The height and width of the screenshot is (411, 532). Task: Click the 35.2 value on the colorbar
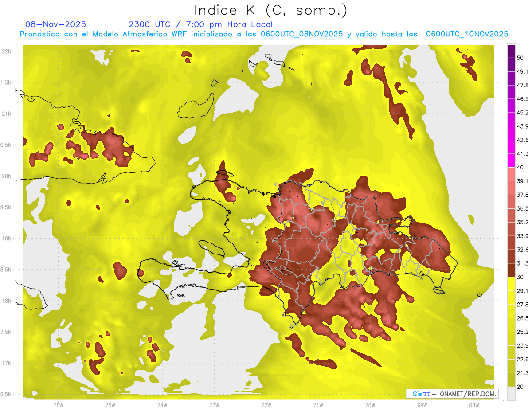click(523, 222)
